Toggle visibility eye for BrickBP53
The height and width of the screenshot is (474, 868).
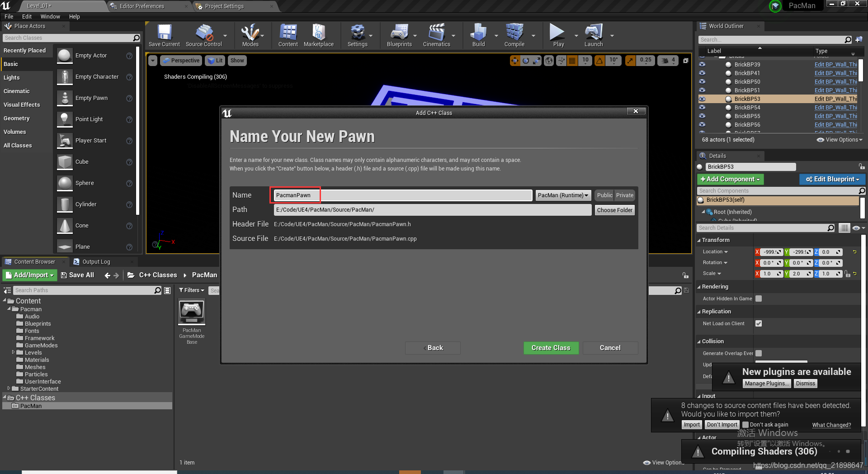point(702,99)
